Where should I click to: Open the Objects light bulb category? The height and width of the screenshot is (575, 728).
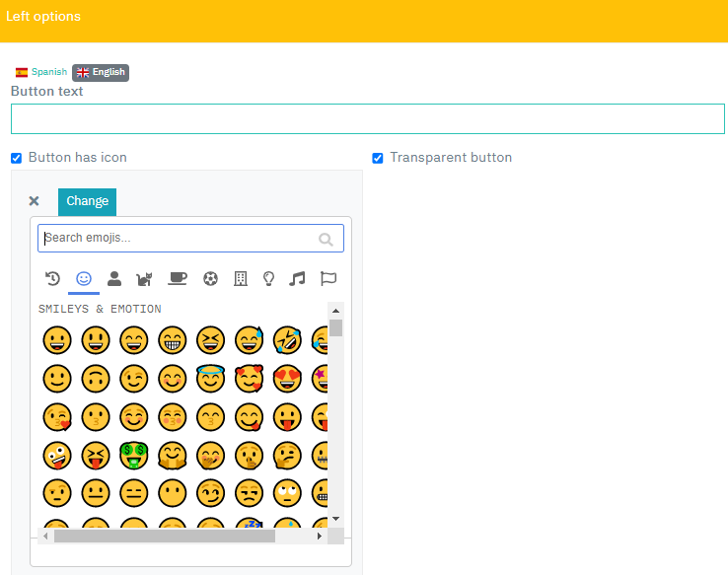coord(268,279)
